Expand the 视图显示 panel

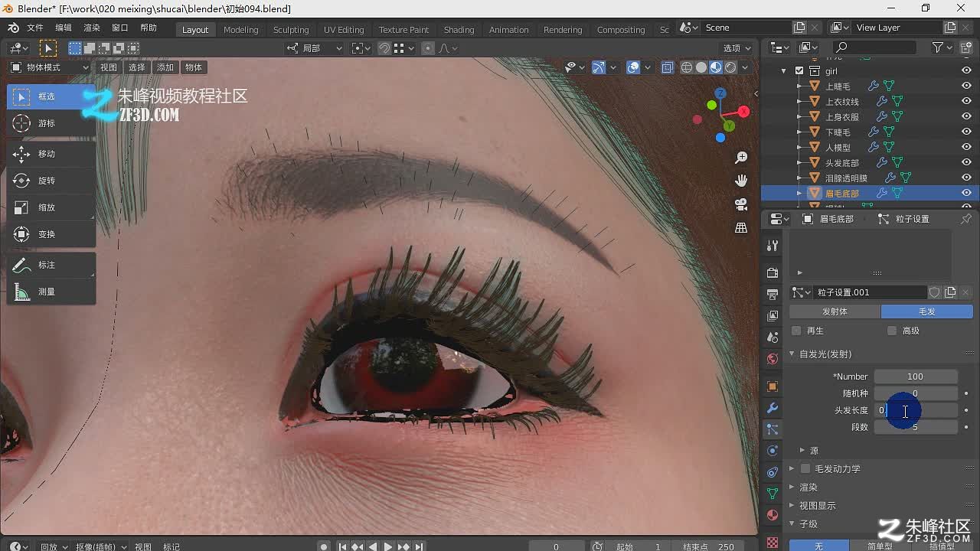coord(792,506)
